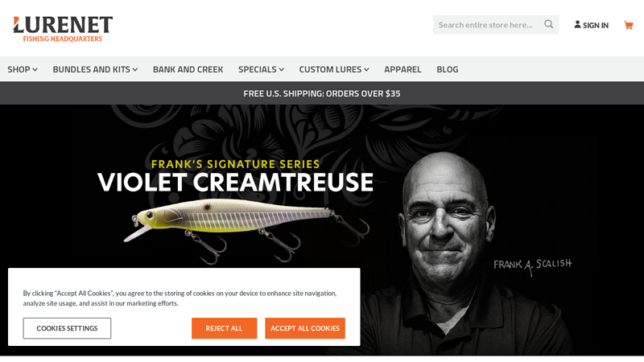This screenshot has width=644, height=362.
Task: Go to the Apparel section
Action: tap(402, 69)
